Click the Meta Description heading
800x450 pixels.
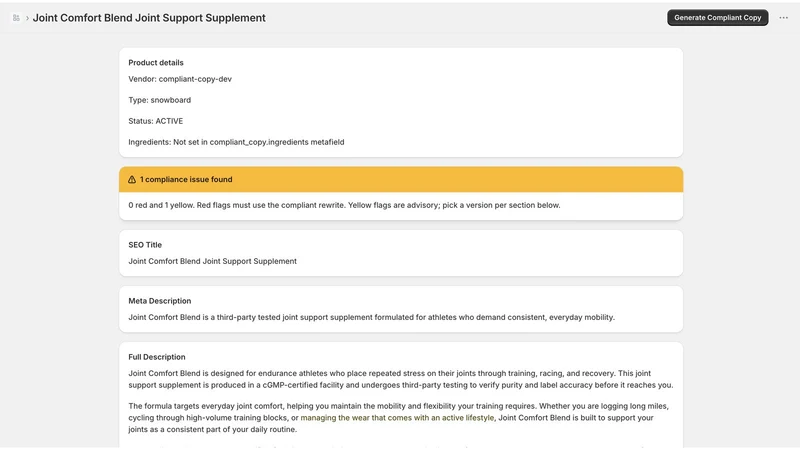coord(159,301)
